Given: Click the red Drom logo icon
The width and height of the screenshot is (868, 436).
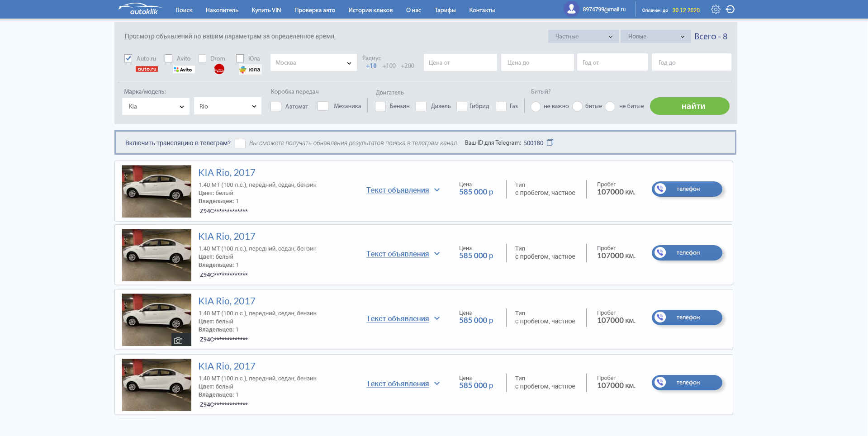Looking at the screenshot, I should pyautogui.click(x=219, y=69).
